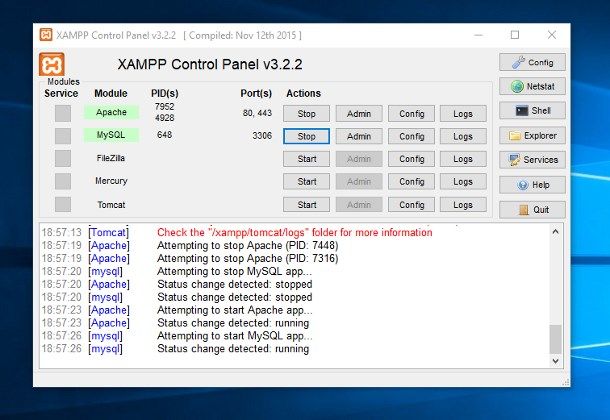This screenshot has height=420, width=610.
Task: Click the XAMPP logo in title bar
Action: coord(46,35)
